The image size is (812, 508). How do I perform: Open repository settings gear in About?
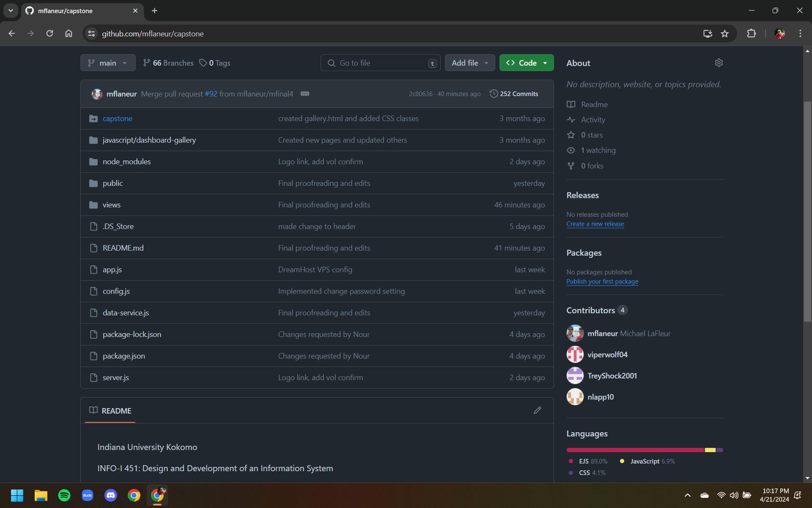tap(719, 63)
